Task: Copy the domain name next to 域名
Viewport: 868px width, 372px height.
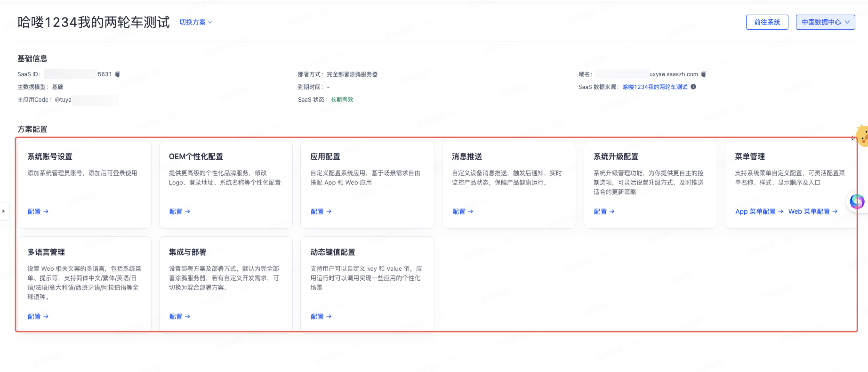Action: (x=704, y=74)
